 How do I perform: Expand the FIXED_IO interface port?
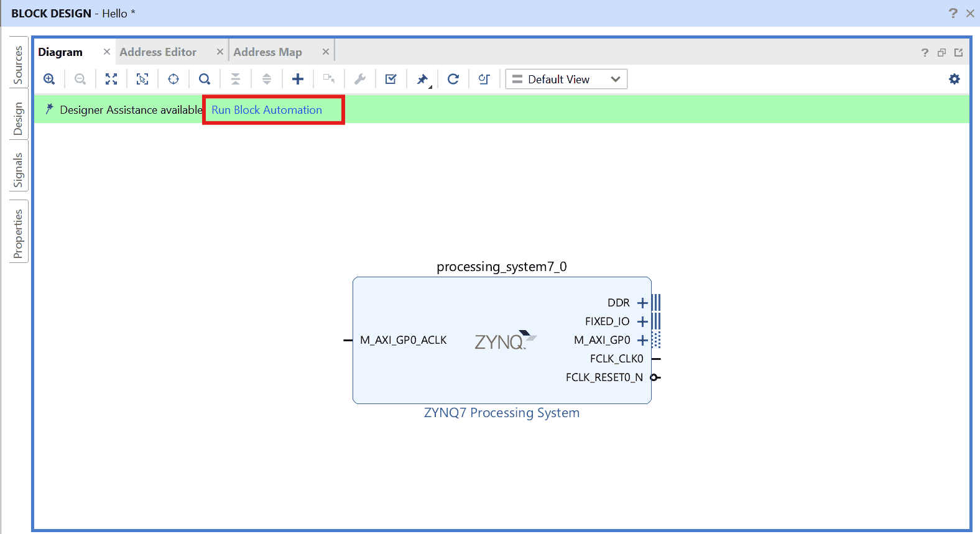642,321
